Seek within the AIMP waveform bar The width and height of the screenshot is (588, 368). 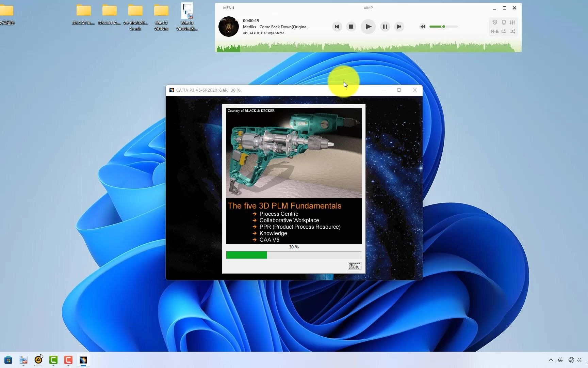click(369, 47)
